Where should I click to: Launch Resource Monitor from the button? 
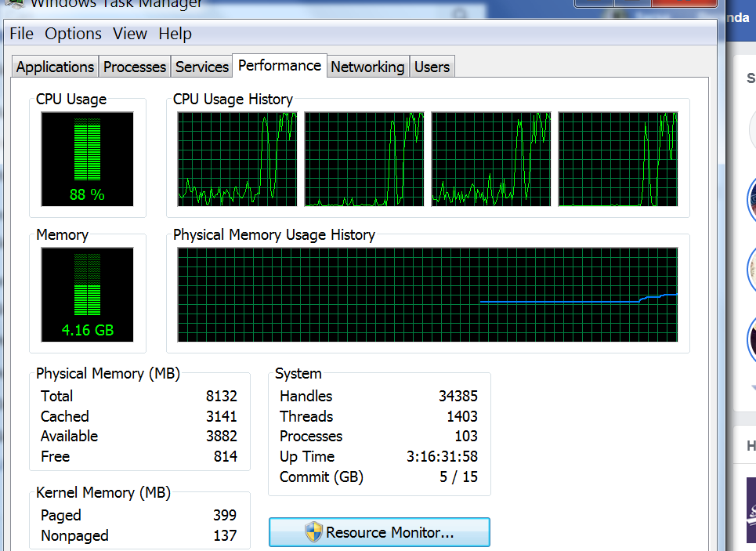379,532
